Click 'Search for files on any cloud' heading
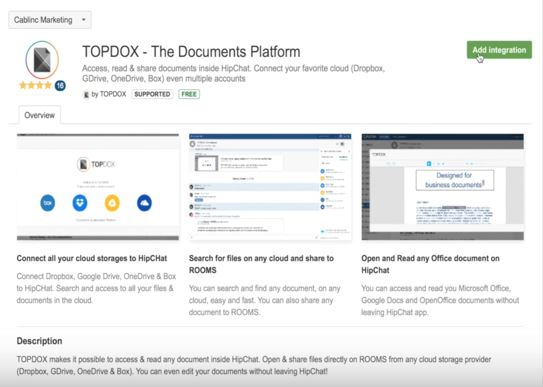This screenshot has width=543, height=387. 261,264
